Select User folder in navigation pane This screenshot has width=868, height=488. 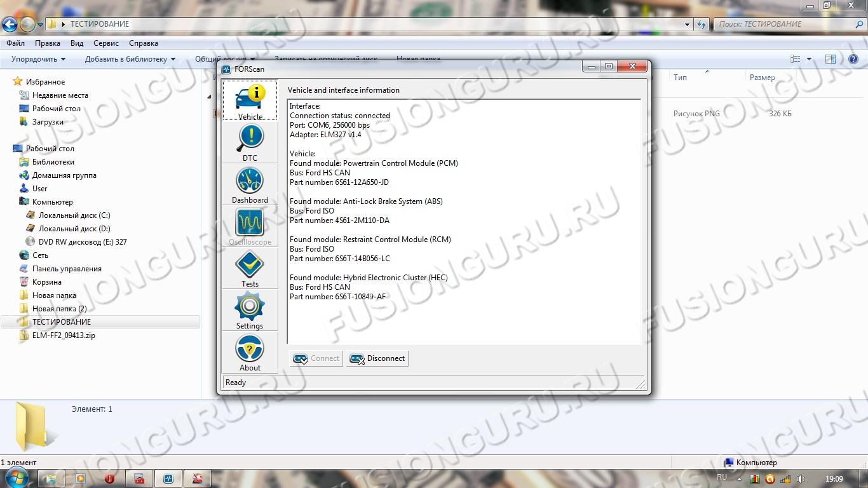pos(40,189)
